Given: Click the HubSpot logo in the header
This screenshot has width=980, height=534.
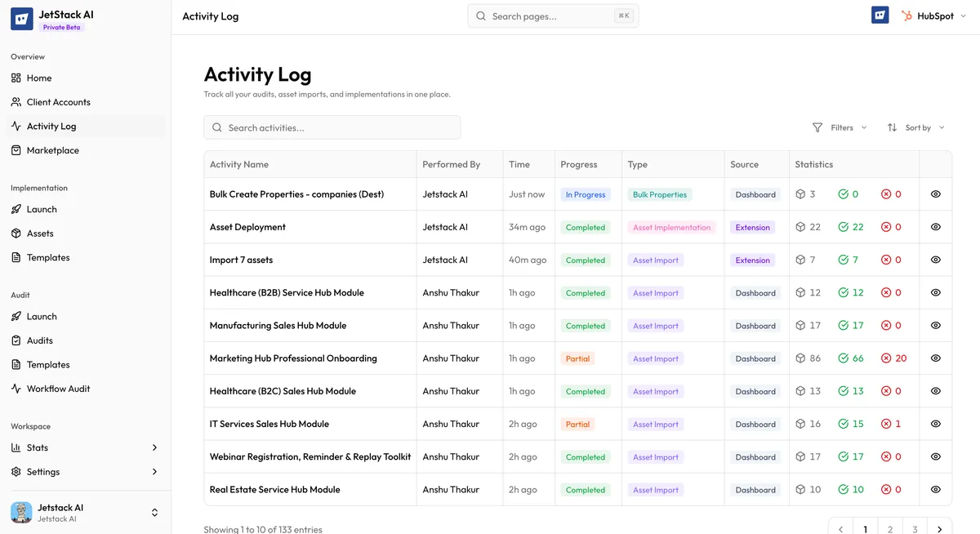Looking at the screenshot, I should [907, 16].
